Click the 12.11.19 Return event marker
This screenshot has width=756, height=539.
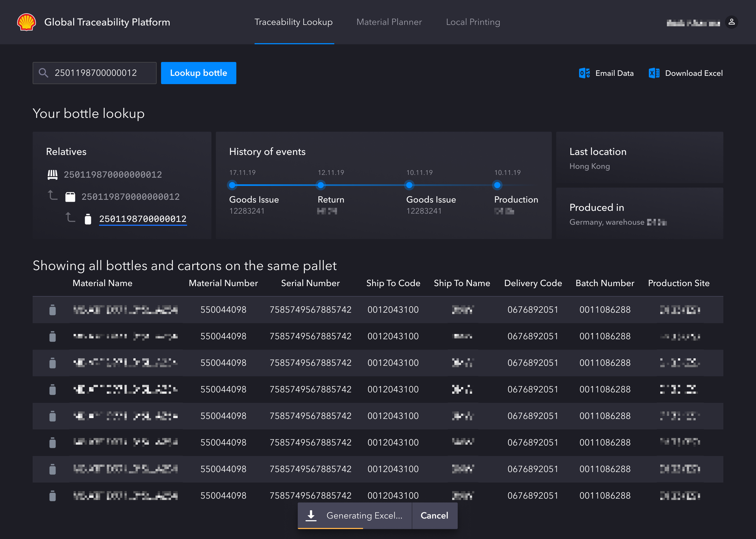(x=321, y=185)
